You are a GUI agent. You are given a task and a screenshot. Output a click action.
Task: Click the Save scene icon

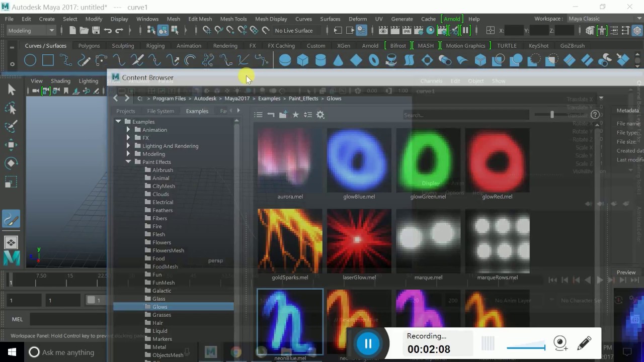96,31
